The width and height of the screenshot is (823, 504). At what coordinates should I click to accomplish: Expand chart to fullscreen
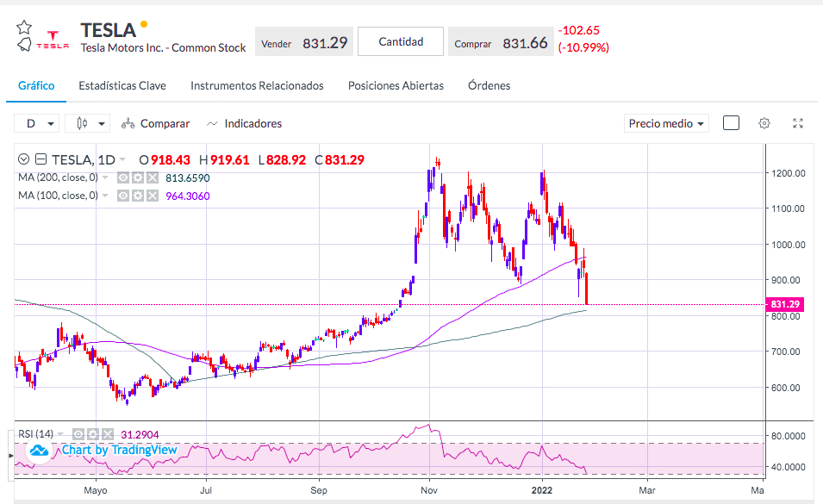tap(798, 123)
